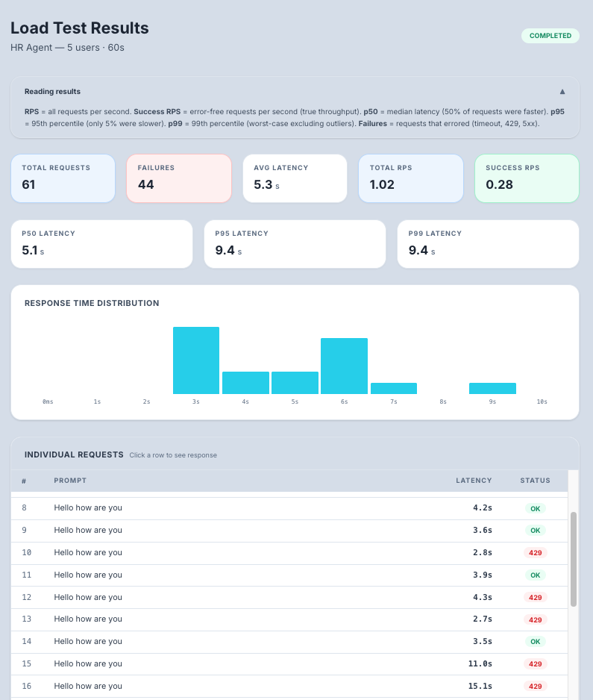Click the 429 badge on request 15
593x700 pixels.
point(536,663)
